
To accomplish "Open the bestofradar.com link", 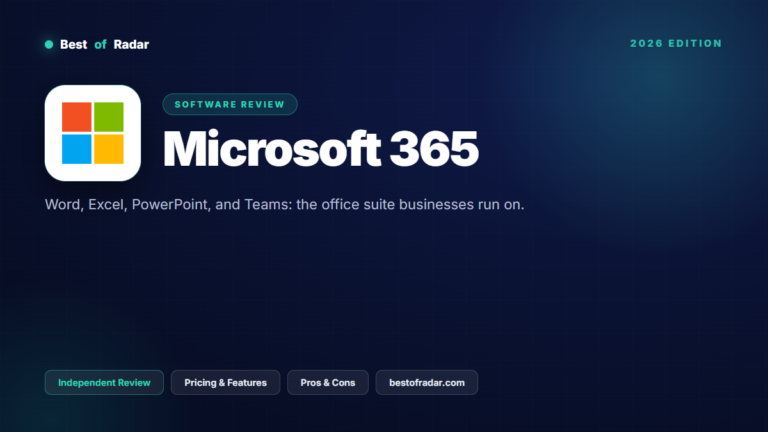I will 427,383.
